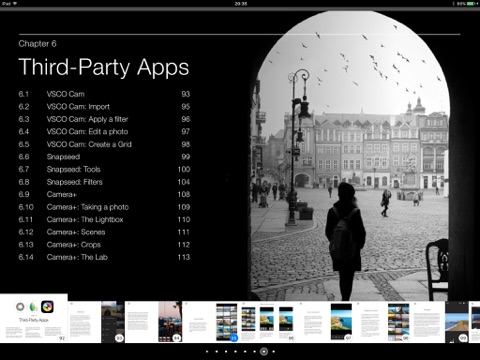Tap the battery indicator icon
Image resolution: width=480 pixels, height=360 pixels.
(471, 4)
